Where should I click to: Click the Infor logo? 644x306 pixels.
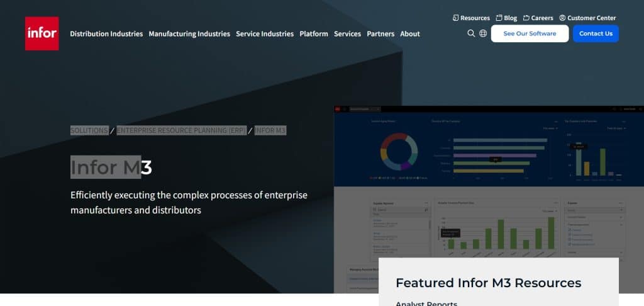tap(42, 33)
